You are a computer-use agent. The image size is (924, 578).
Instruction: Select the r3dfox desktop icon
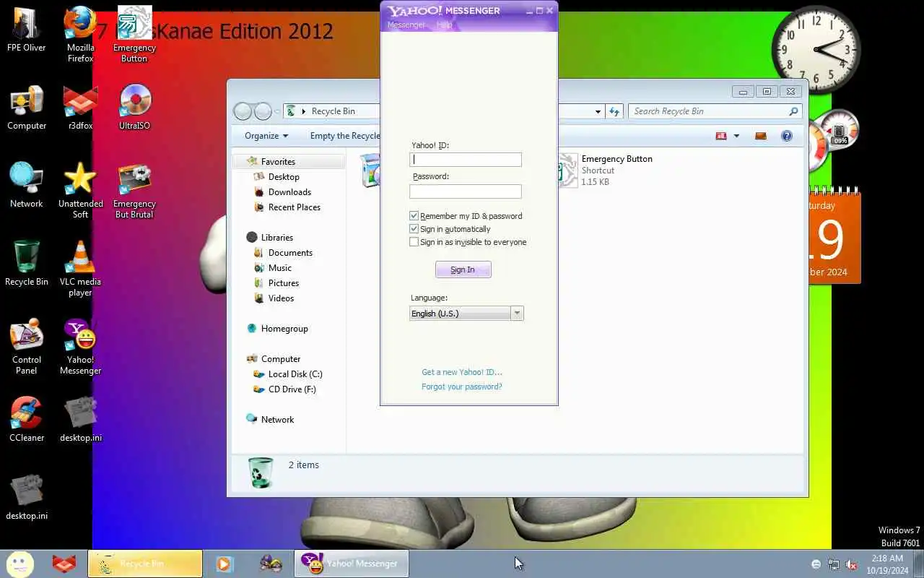pyautogui.click(x=80, y=107)
